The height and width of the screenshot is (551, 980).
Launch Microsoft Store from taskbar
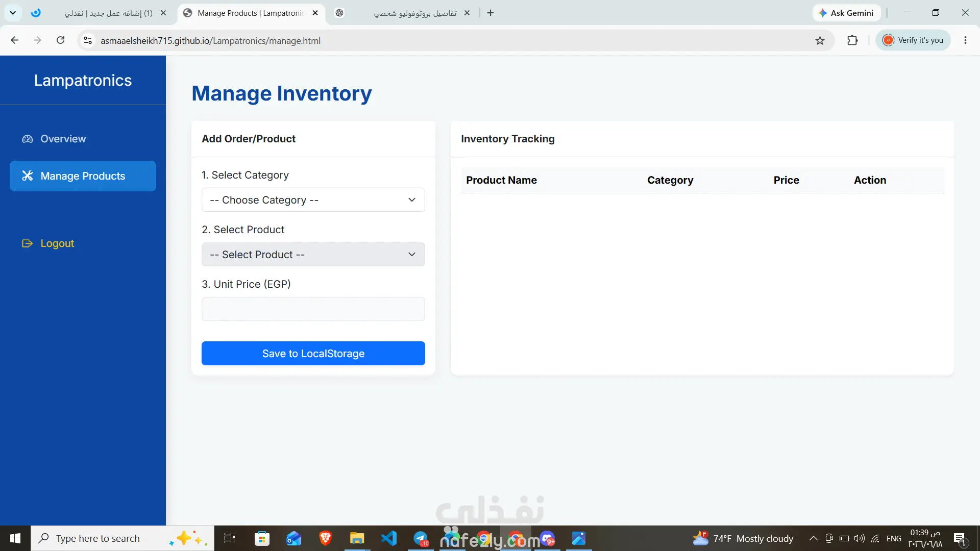(x=262, y=538)
